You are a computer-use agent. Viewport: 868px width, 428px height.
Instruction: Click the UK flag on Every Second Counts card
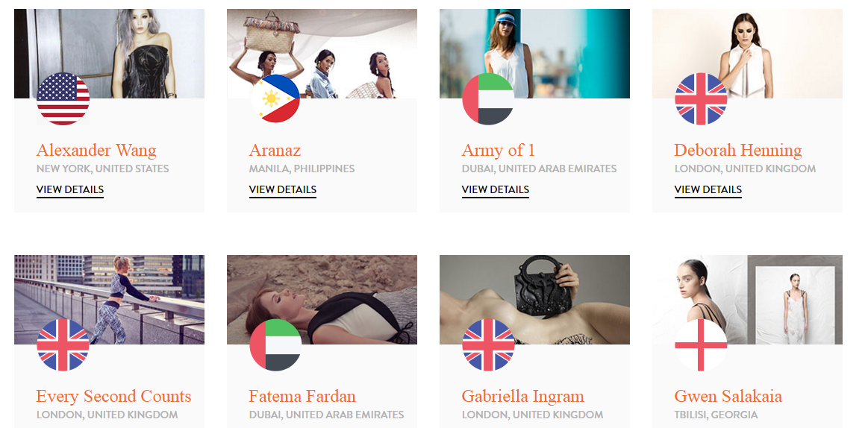click(x=63, y=345)
